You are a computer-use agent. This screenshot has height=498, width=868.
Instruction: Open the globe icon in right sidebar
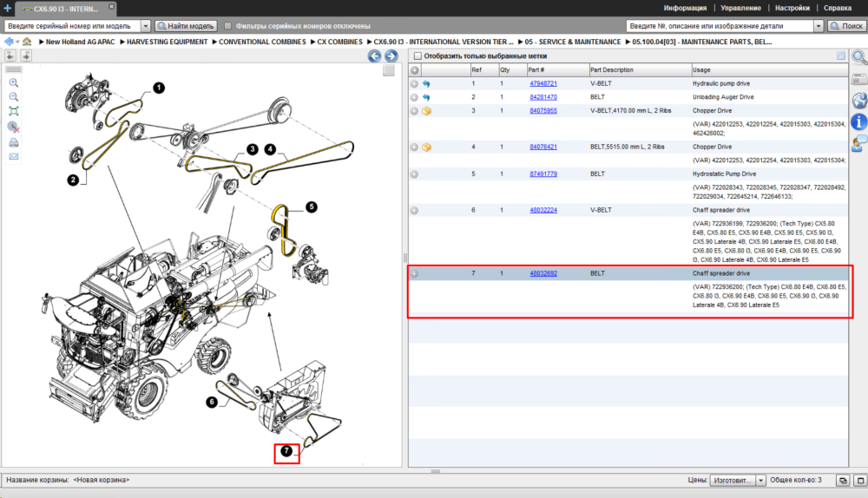pos(859,101)
